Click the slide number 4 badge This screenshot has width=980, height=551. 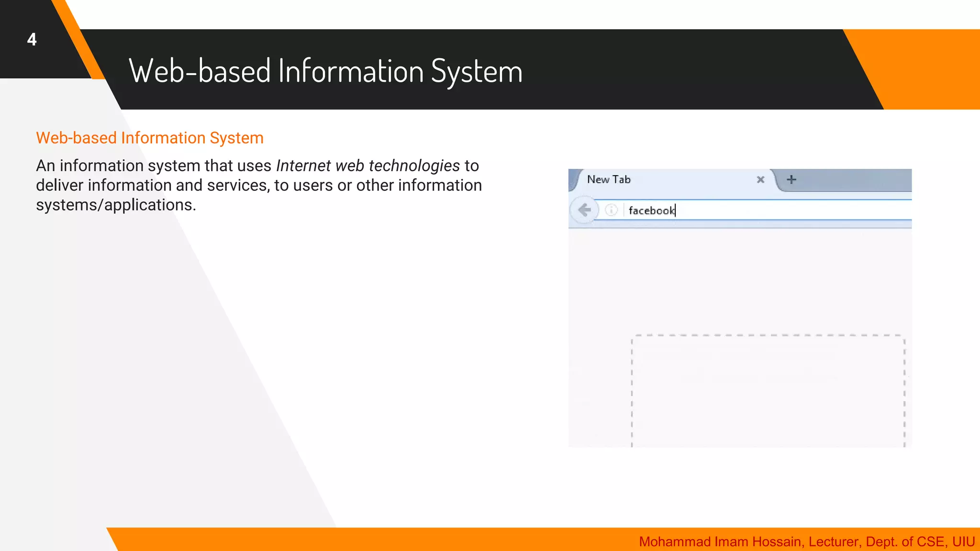tap(32, 39)
